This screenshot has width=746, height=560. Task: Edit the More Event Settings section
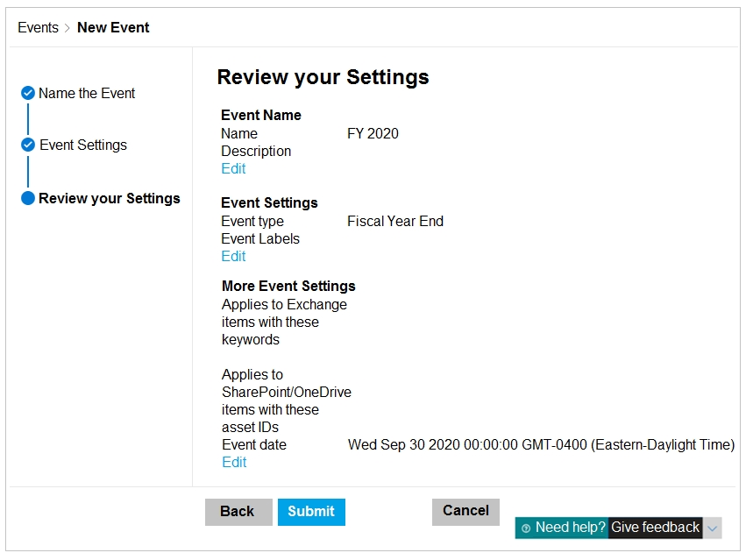click(x=234, y=462)
